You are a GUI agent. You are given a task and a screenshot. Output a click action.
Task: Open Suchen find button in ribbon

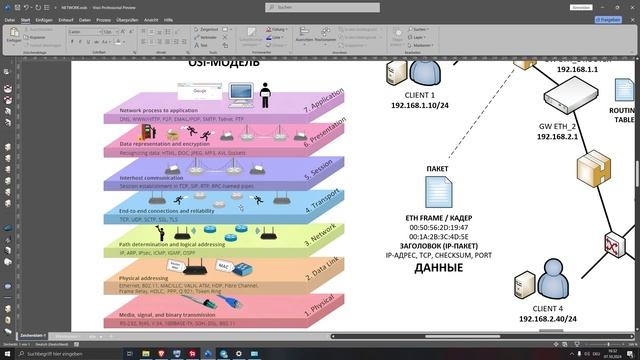(418, 29)
